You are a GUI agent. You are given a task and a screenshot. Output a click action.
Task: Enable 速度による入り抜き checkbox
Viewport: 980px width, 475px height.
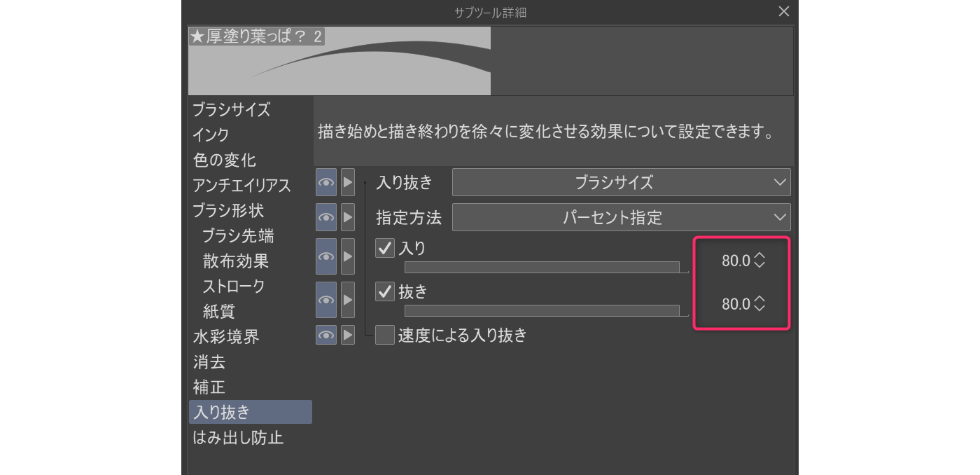[x=385, y=336]
